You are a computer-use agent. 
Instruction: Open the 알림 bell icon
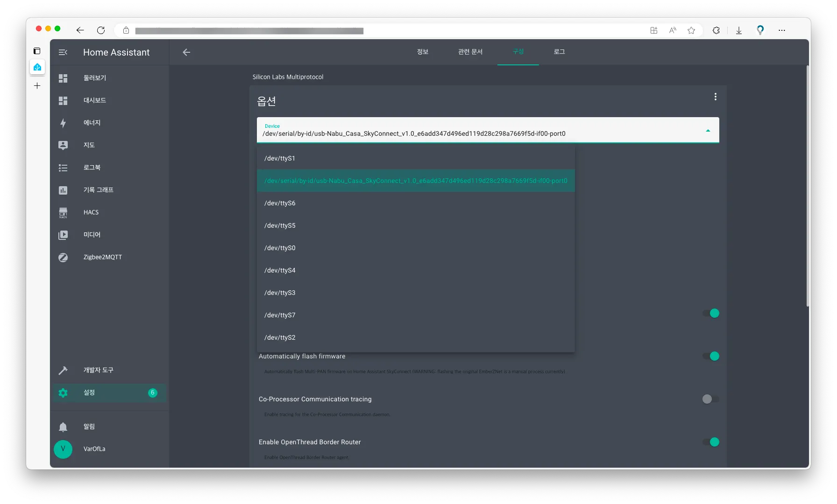(63, 427)
